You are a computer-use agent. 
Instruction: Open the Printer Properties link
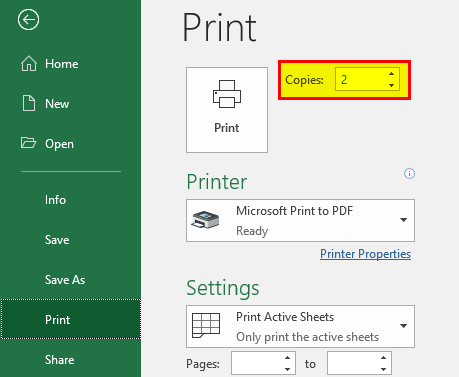pos(365,254)
